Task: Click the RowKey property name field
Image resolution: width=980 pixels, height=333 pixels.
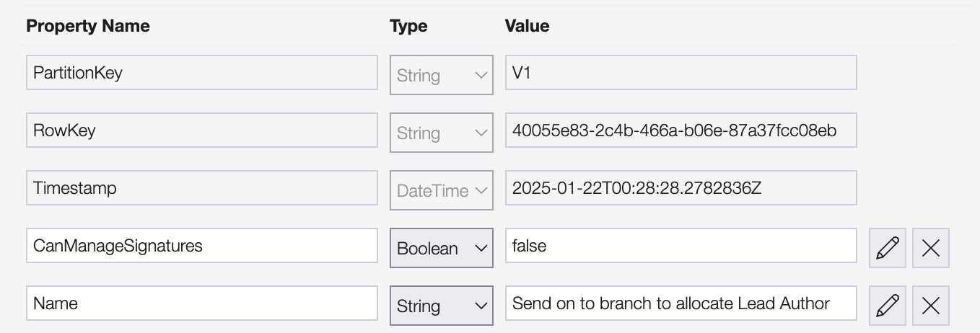Action: pyautogui.click(x=201, y=130)
